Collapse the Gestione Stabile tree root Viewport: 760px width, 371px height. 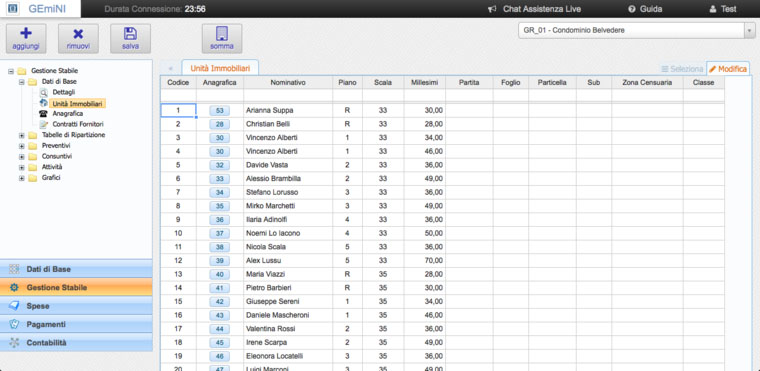pyautogui.click(x=11, y=71)
